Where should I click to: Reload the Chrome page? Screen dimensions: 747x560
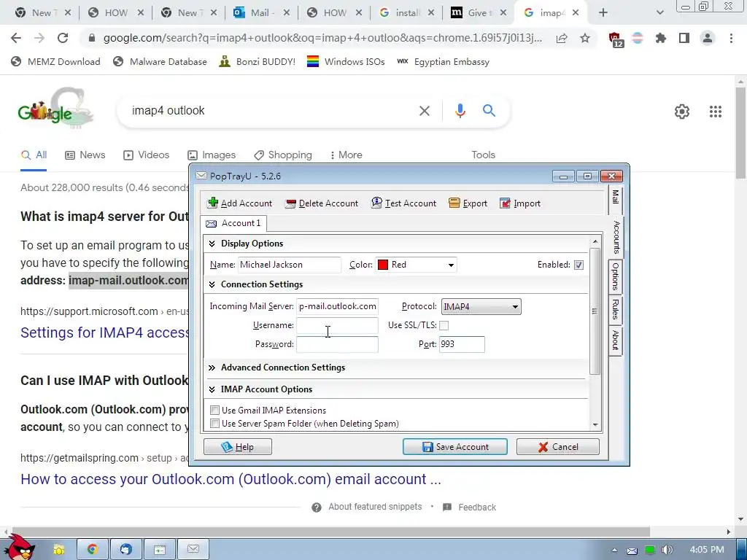click(63, 38)
